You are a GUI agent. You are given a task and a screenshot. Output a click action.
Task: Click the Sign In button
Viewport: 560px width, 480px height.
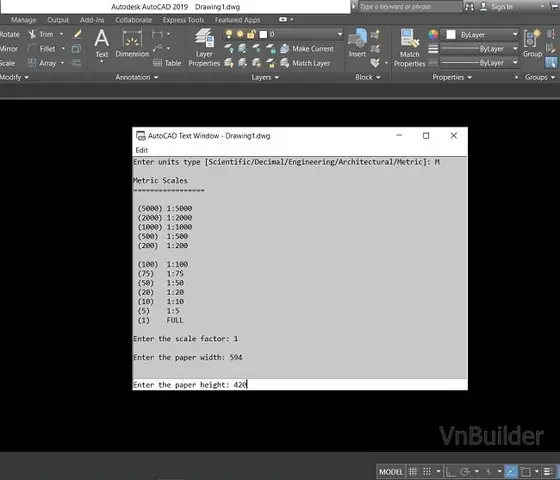(x=496, y=7)
